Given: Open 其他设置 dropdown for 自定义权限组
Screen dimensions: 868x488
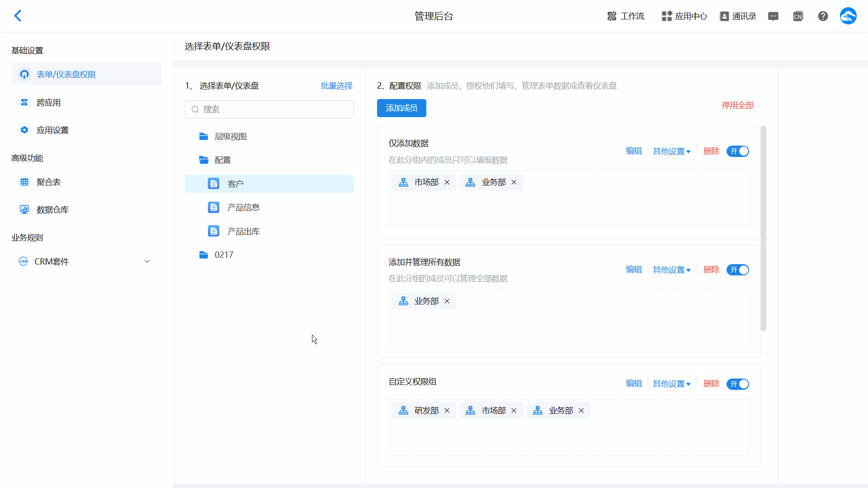Looking at the screenshot, I should pyautogui.click(x=672, y=384).
